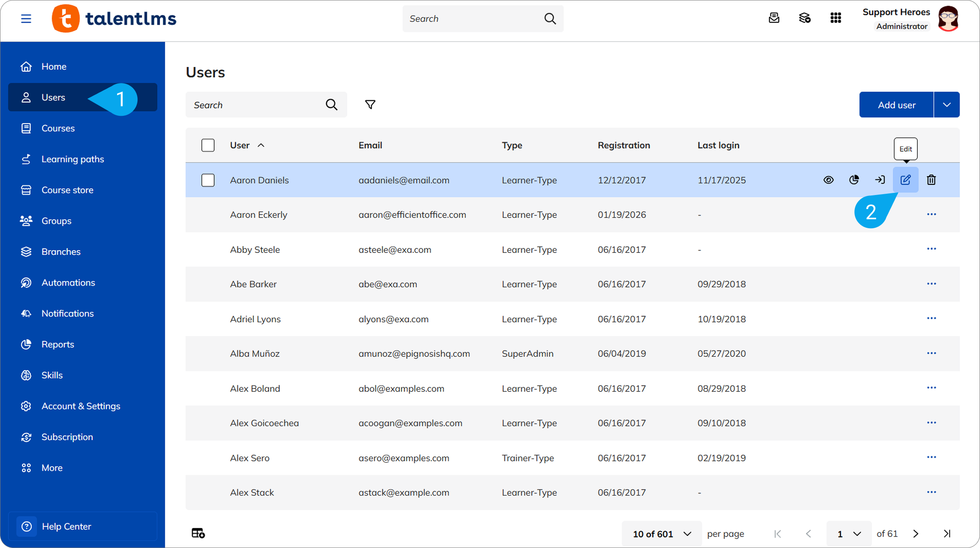The height and width of the screenshot is (548, 980).
Task: Click the table column customization icon
Action: [x=198, y=533]
